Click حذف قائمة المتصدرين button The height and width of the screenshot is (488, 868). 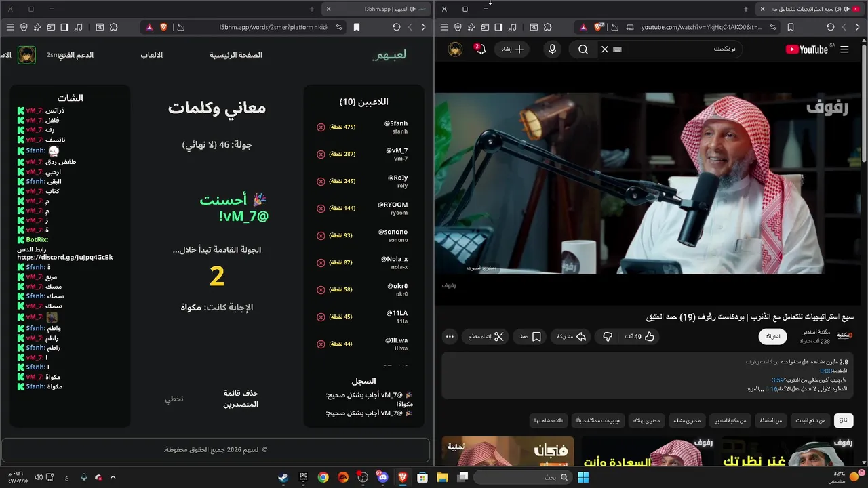(x=241, y=399)
